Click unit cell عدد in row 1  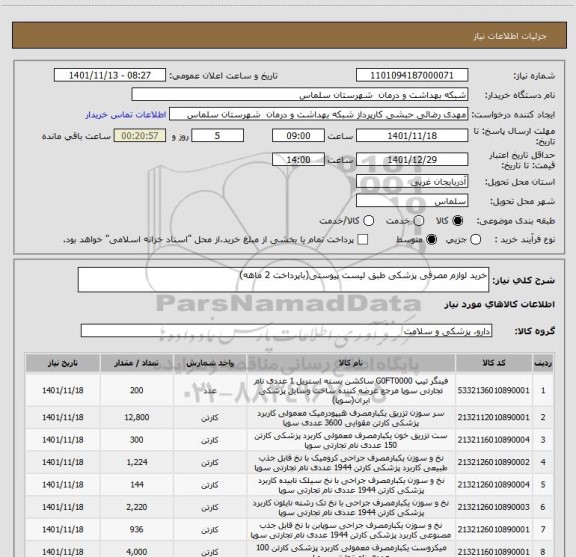[210, 390]
